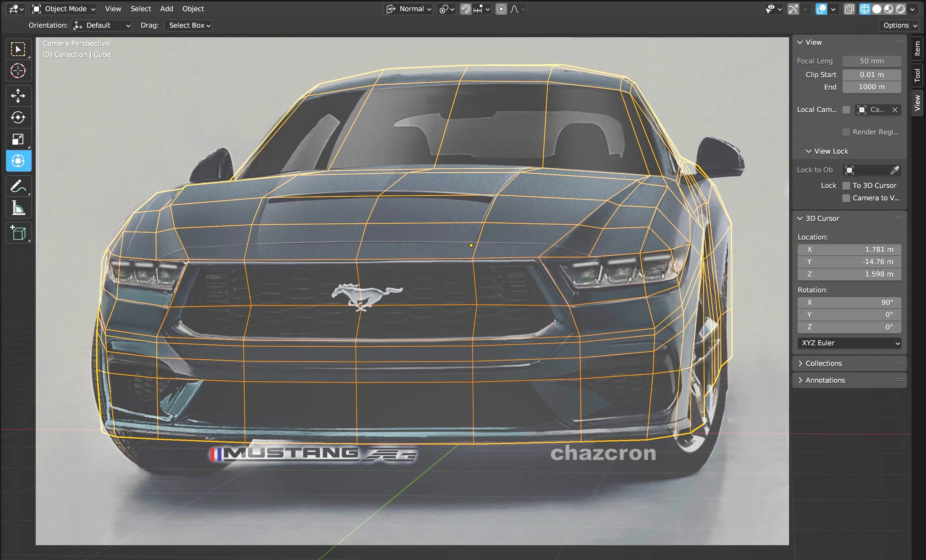The height and width of the screenshot is (560, 926).
Task: Click the View panel drag handle dots
Action: point(899,42)
